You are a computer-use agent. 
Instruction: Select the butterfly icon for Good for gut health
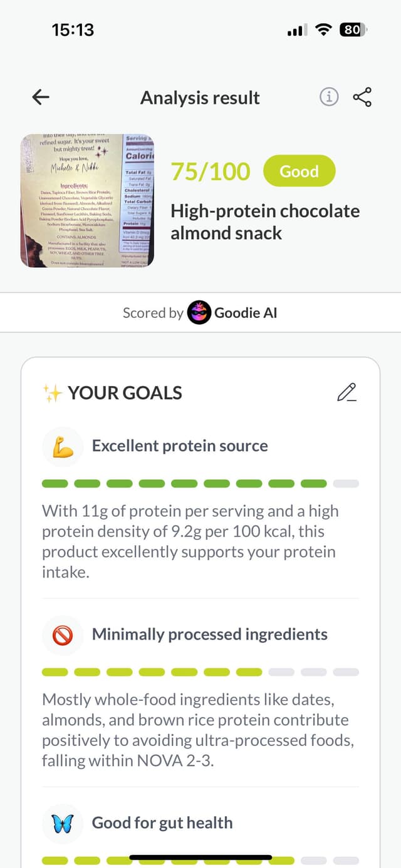pos(63,824)
